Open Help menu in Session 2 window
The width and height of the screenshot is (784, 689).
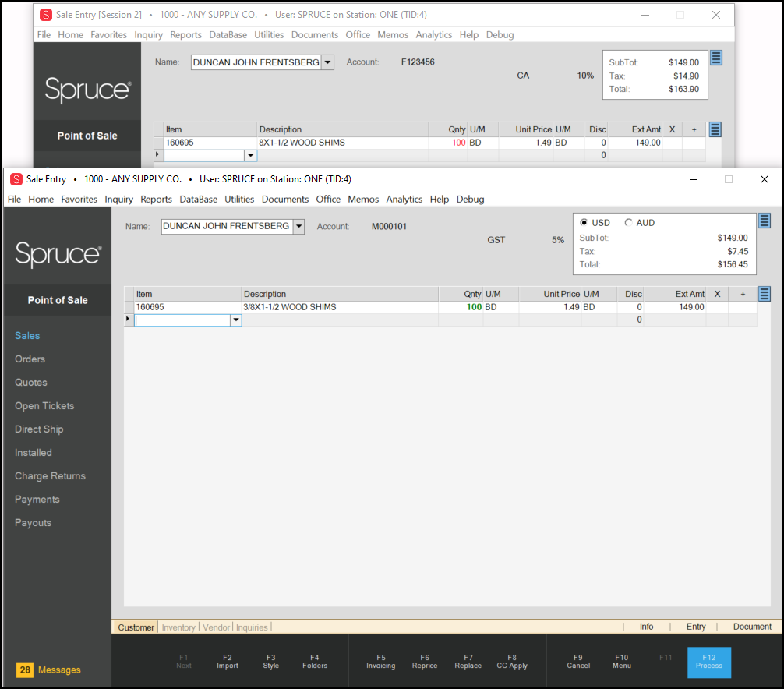(x=468, y=34)
